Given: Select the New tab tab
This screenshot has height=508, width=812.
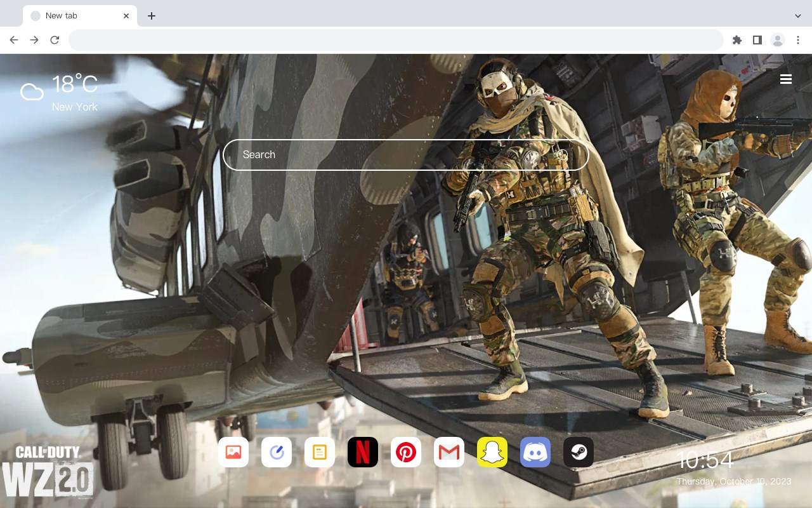Looking at the screenshot, I should tap(80, 16).
